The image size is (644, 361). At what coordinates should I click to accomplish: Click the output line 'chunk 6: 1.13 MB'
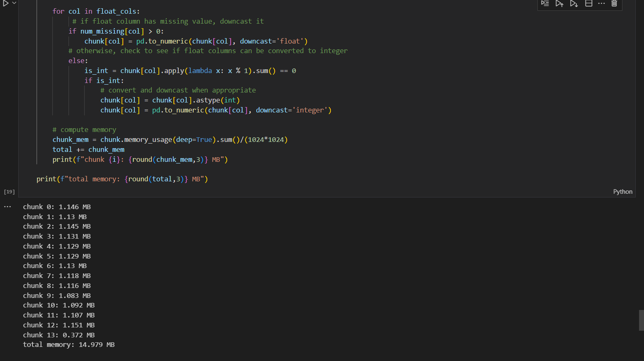55,266
